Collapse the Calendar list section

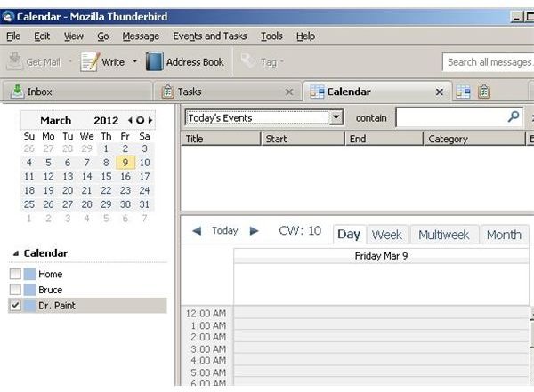(x=16, y=253)
